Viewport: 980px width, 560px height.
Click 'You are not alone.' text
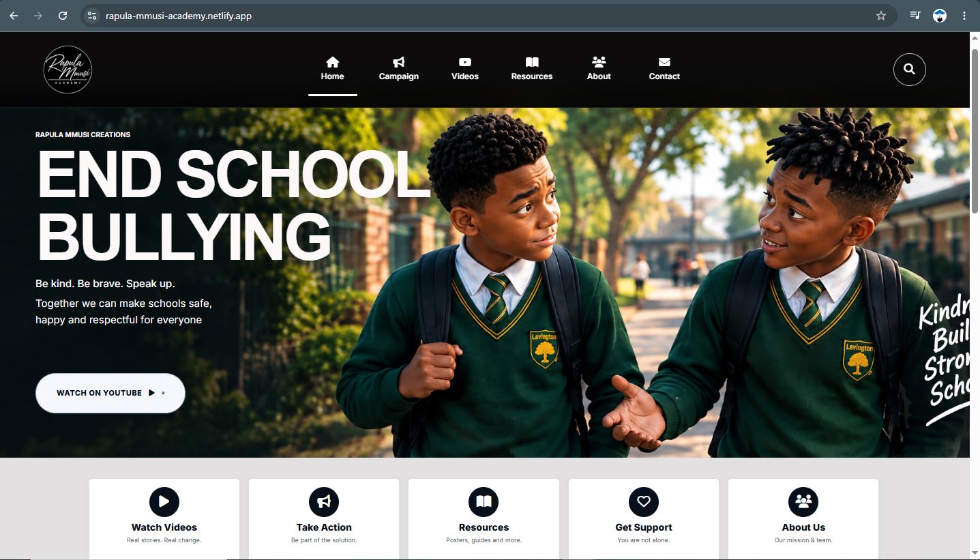tap(644, 540)
